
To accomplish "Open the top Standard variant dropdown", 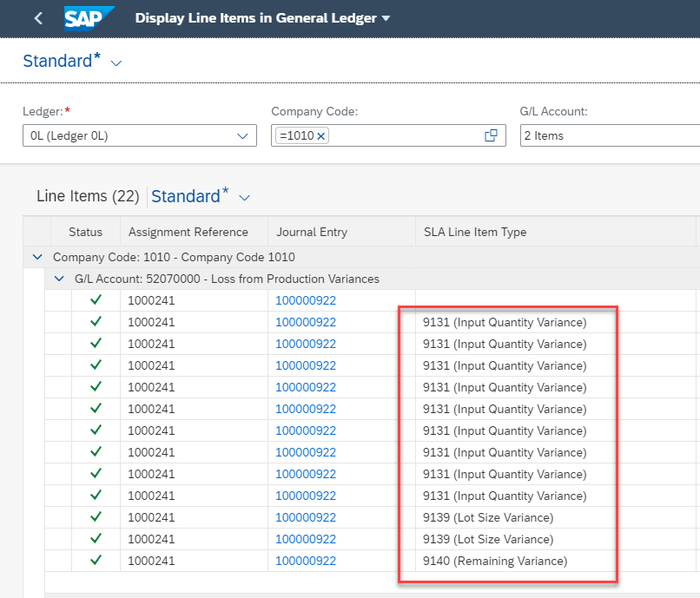I will click(116, 62).
